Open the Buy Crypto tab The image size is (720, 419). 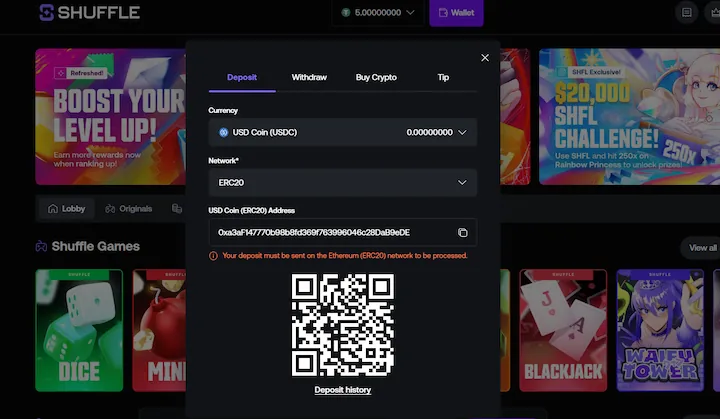tap(376, 77)
